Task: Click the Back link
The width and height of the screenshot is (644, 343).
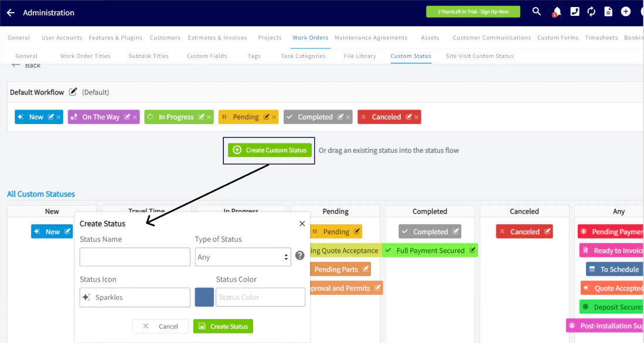Action: pyautogui.click(x=26, y=65)
